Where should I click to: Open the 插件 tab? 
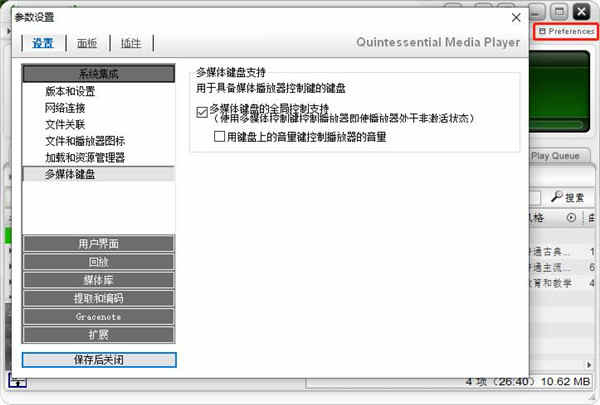[x=131, y=43]
